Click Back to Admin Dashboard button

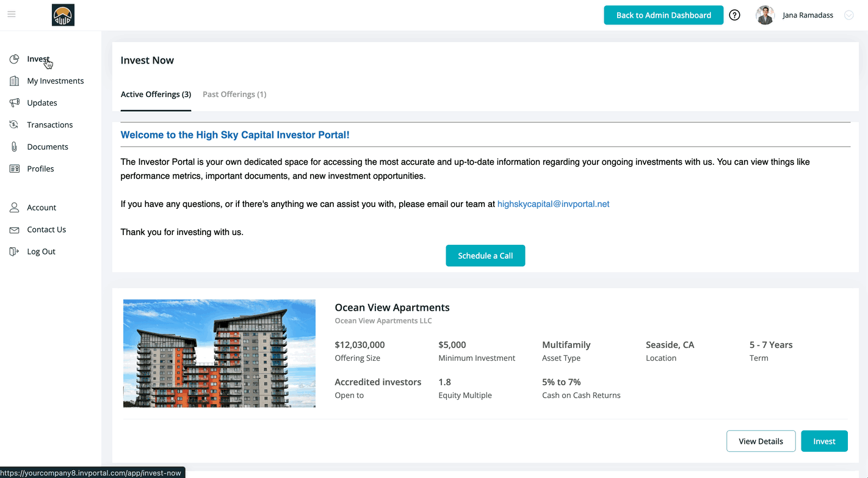(664, 15)
